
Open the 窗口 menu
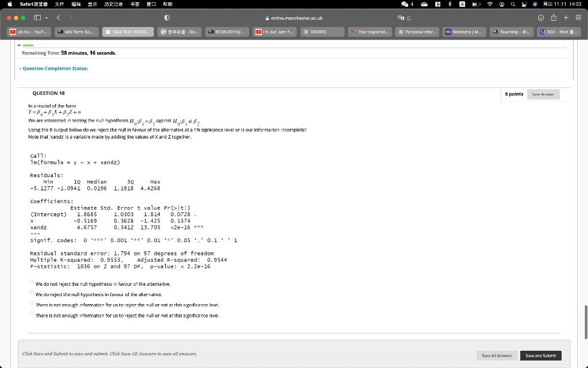(x=151, y=4)
